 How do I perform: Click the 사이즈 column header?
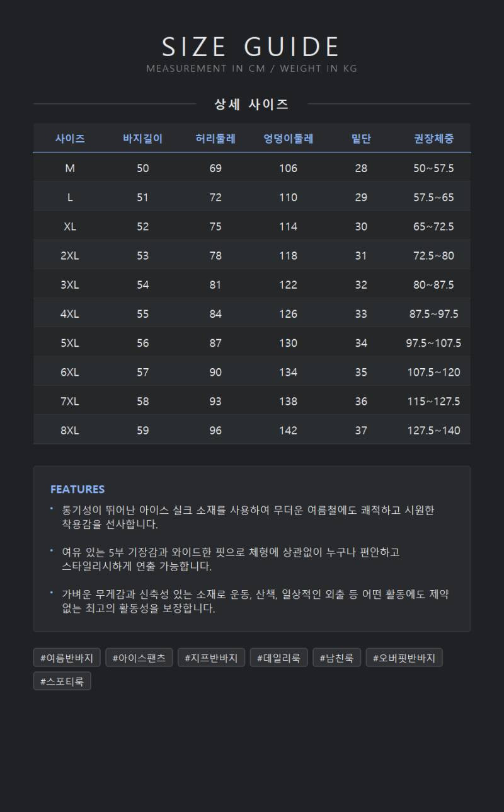tap(70, 139)
